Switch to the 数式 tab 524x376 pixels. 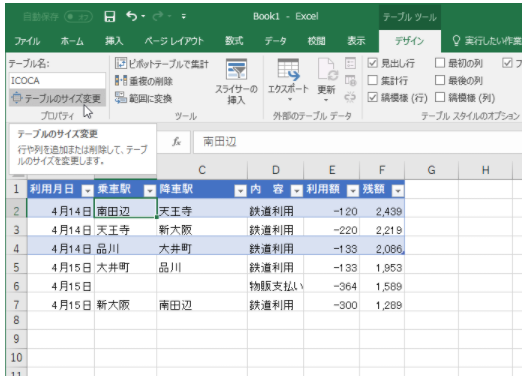tap(234, 41)
